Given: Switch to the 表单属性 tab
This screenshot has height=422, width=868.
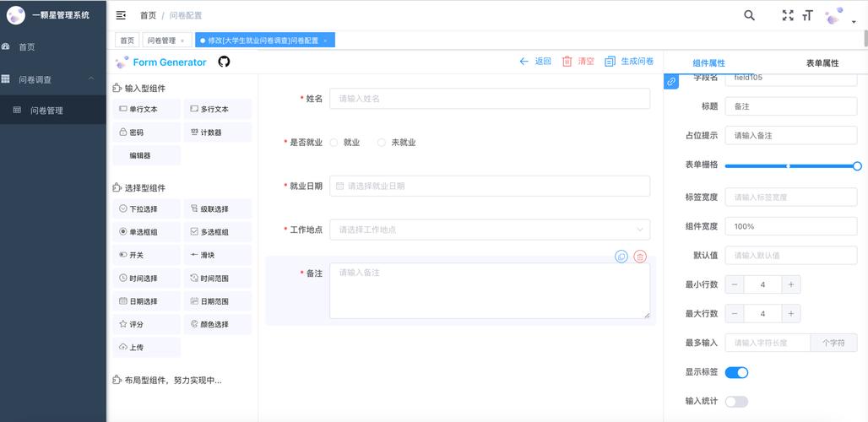Looking at the screenshot, I should [822, 63].
